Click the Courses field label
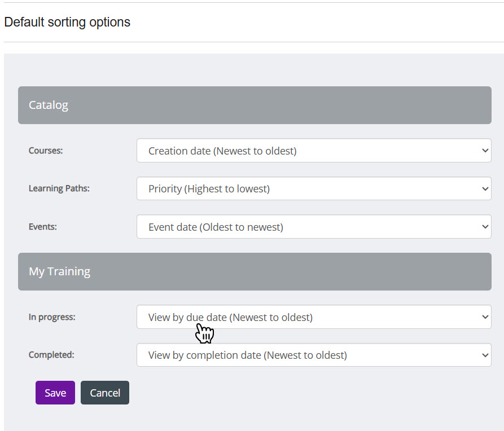 point(46,151)
